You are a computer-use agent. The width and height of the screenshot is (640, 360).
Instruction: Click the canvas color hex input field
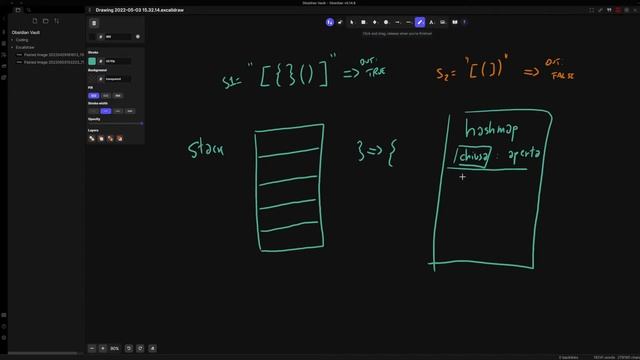118,37
